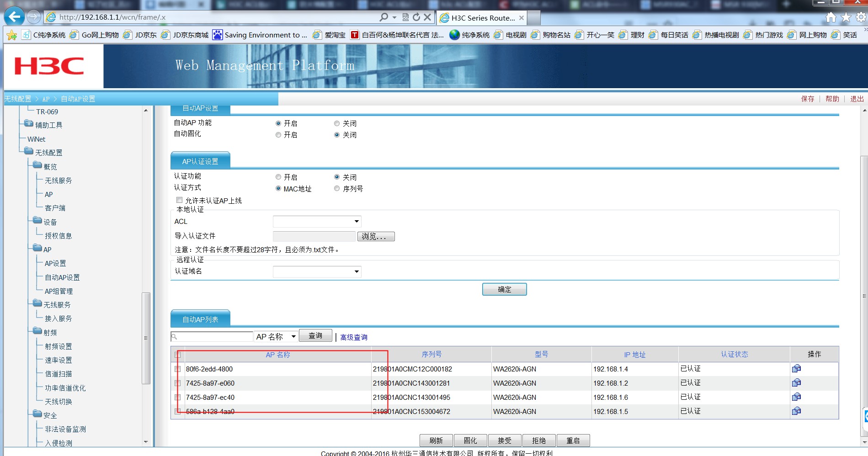Screen dimensions: 868x456
Task: Click the sidebar scrollbar down arrow
Action: pyautogui.click(x=146, y=442)
